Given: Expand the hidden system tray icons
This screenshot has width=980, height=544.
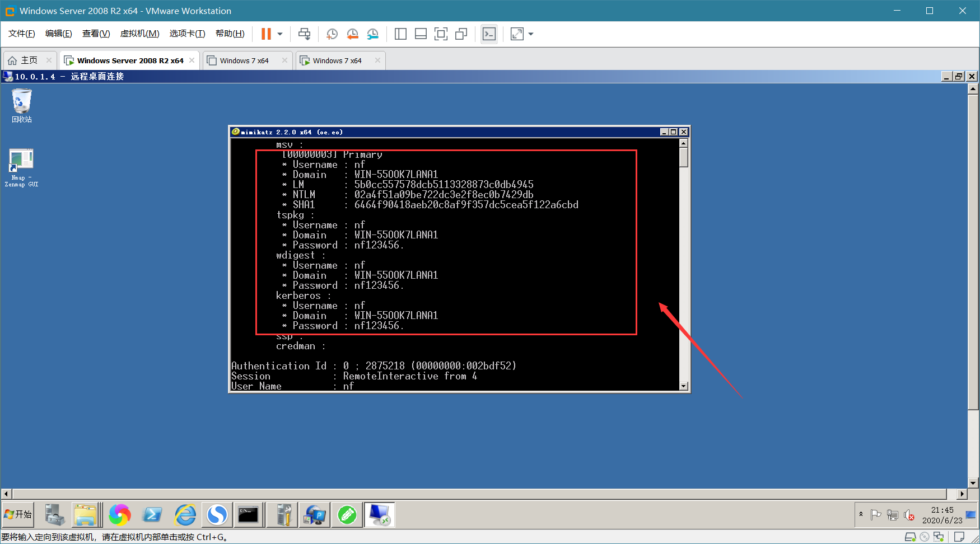Looking at the screenshot, I should (x=861, y=514).
